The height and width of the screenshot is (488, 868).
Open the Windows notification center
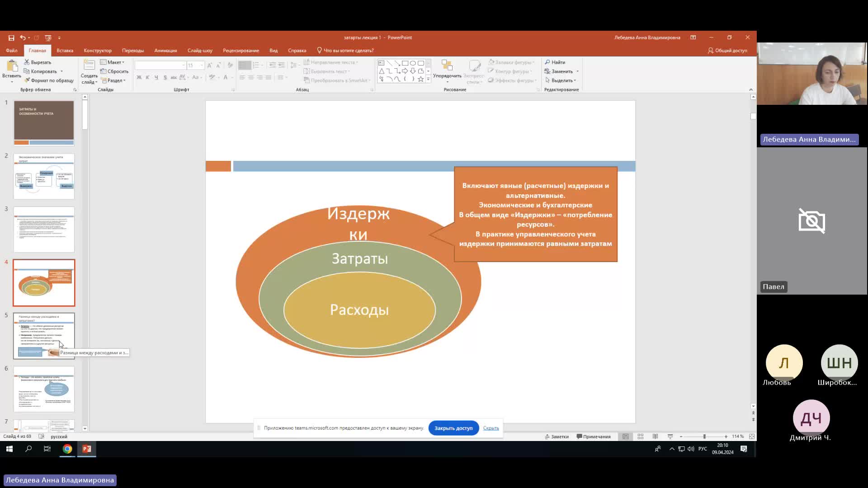[x=744, y=449]
